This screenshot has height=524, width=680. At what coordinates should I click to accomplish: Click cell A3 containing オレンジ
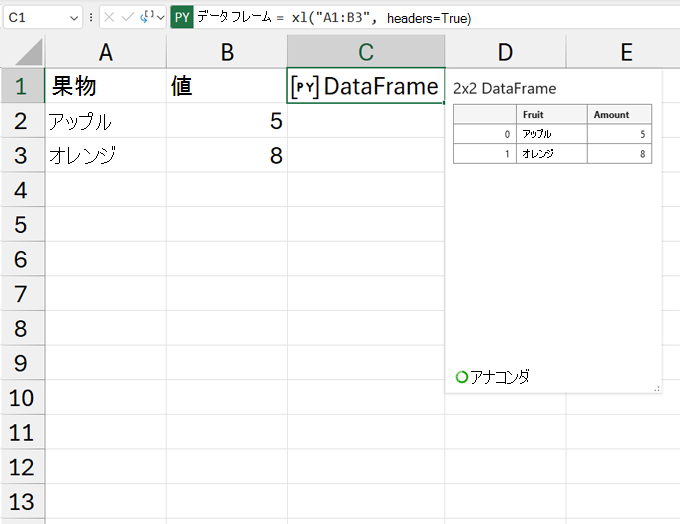pyautogui.click(x=105, y=155)
